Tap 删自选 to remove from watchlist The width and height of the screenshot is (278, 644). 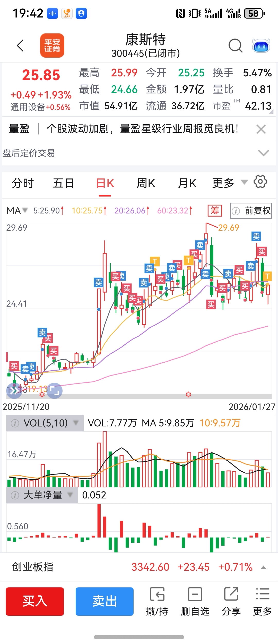point(195,602)
